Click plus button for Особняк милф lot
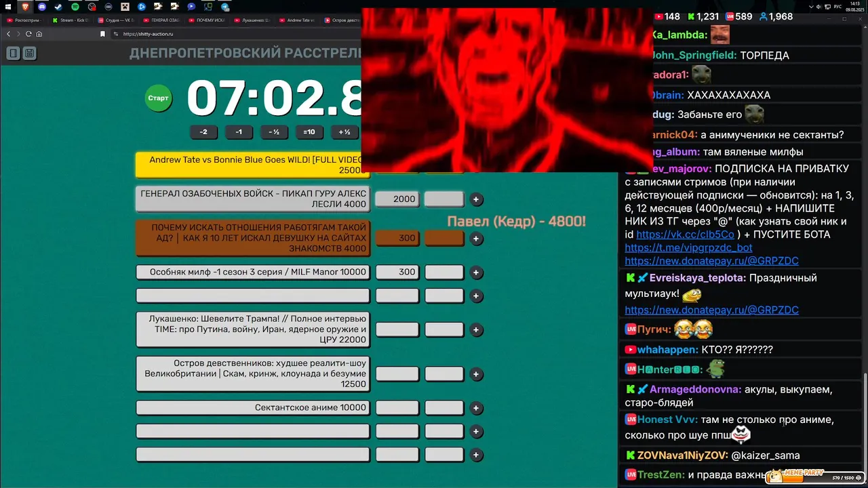 477,272
